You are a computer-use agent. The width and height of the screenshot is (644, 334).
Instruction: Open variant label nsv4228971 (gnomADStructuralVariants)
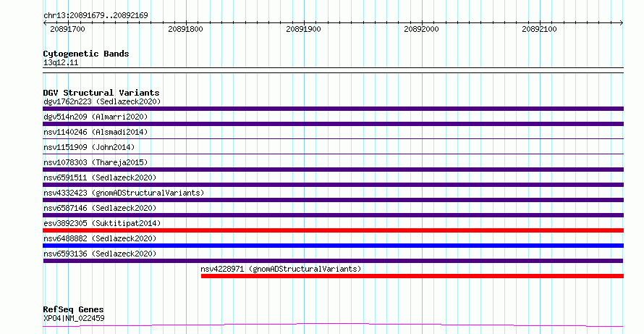coord(281,269)
